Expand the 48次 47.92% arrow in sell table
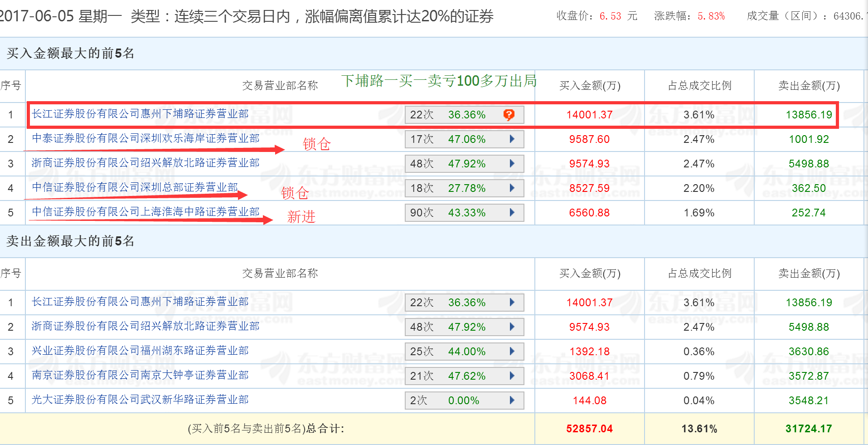This screenshot has width=868, height=445. (x=512, y=327)
